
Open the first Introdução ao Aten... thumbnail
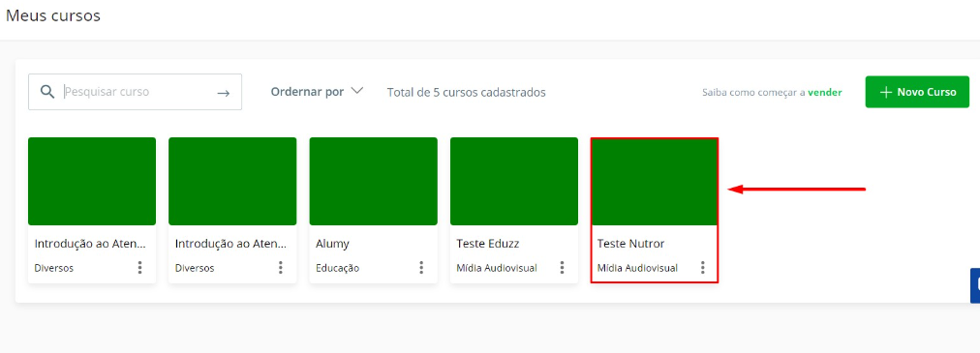92,182
